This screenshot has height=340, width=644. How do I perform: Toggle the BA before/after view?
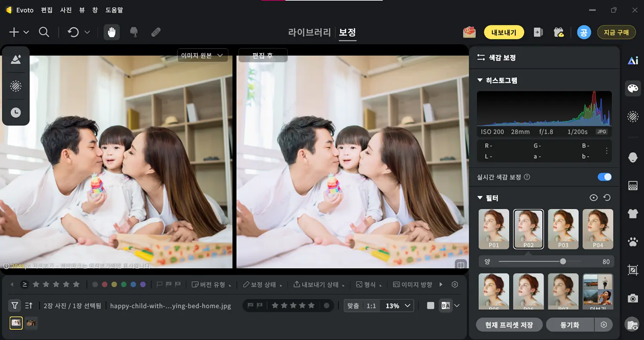(445, 305)
